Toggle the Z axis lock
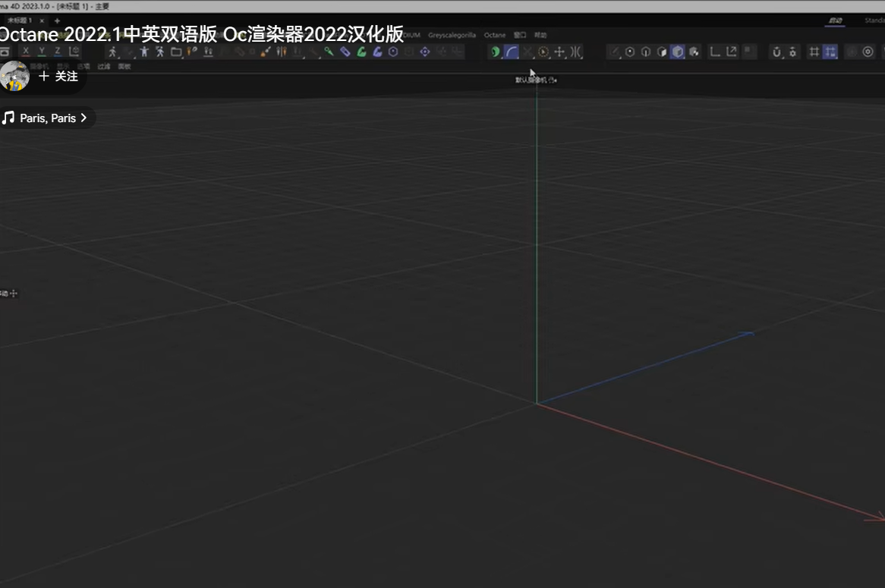Viewport: 885px width, 588px height. coord(58,52)
